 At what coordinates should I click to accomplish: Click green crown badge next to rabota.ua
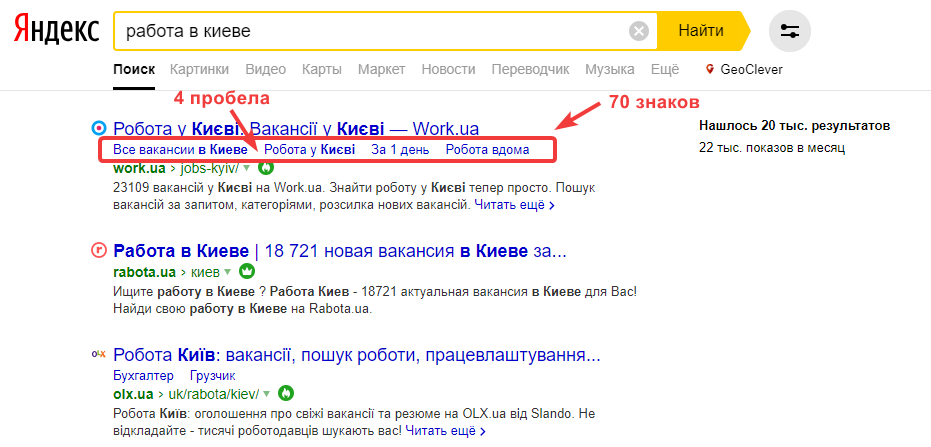click(x=247, y=271)
